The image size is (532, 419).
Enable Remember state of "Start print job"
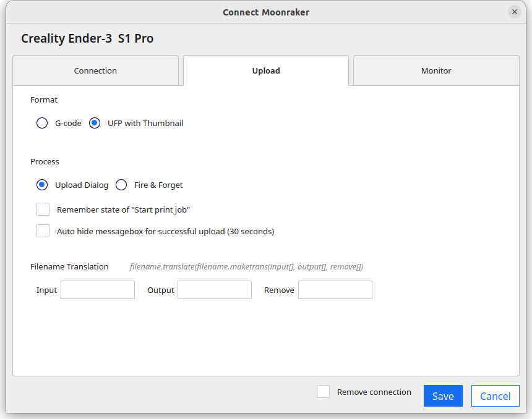coord(43,209)
